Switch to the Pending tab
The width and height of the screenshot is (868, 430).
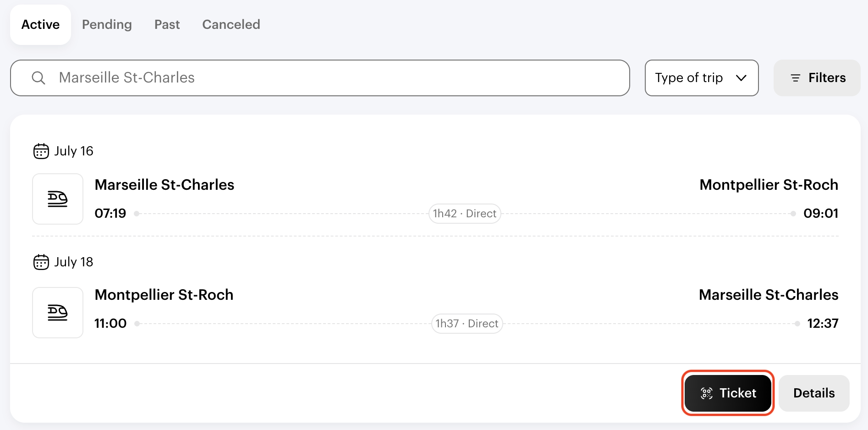pyautogui.click(x=107, y=25)
